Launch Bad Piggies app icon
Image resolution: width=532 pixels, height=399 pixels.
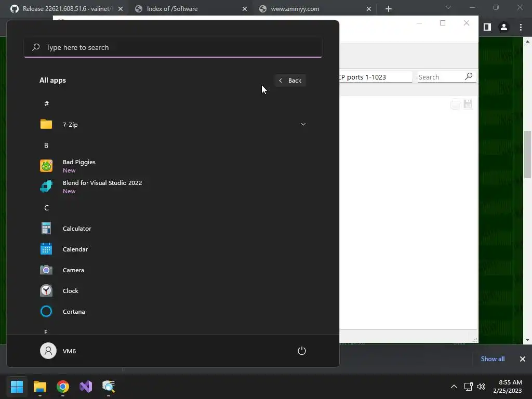click(46, 166)
